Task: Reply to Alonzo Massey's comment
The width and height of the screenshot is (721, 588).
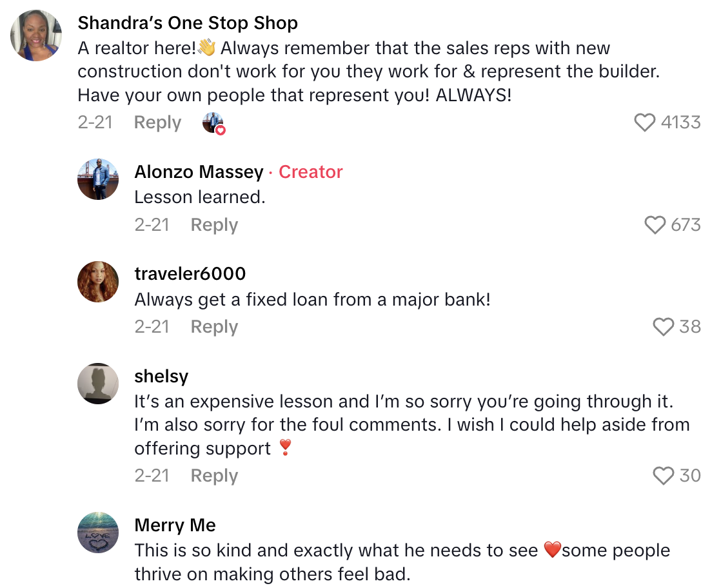Action: (x=214, y=225)
